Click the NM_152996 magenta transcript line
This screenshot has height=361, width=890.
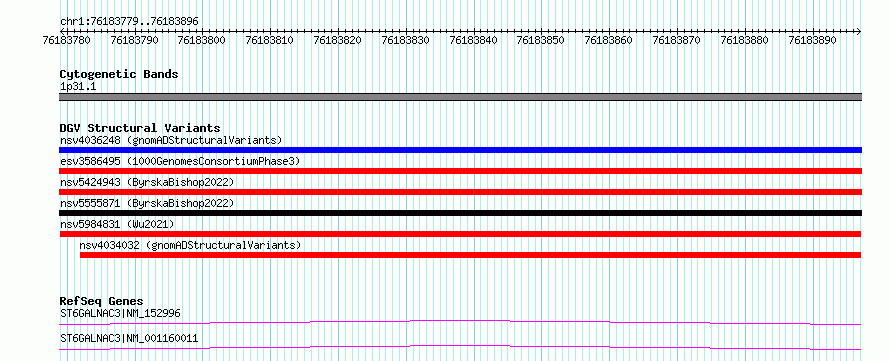point(460,323)
